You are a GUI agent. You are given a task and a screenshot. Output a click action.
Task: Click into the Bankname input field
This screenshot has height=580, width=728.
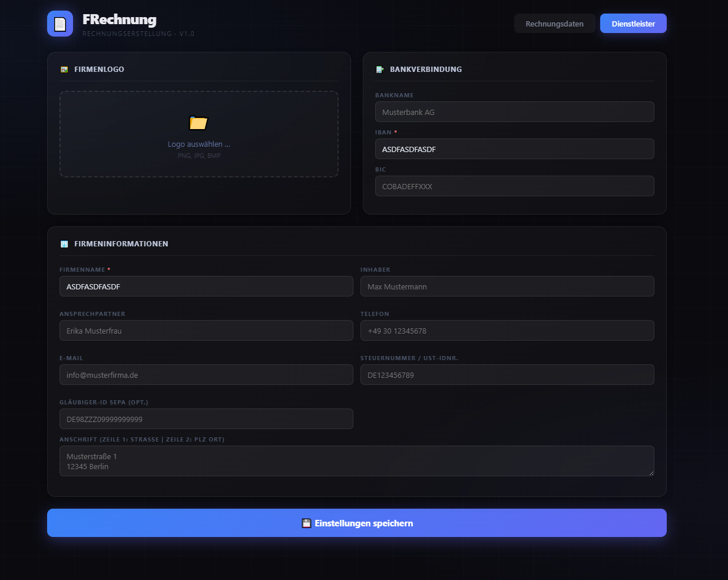(x=514, y=111)
